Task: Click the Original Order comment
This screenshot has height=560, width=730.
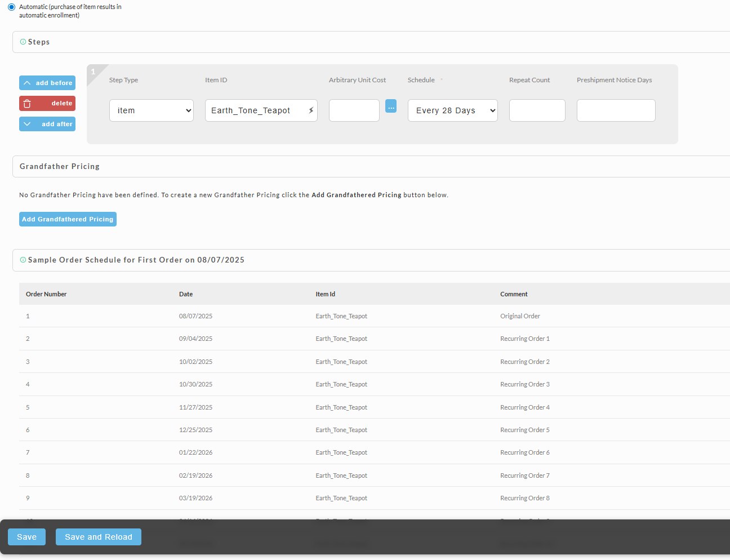Action: click(520, 316)
